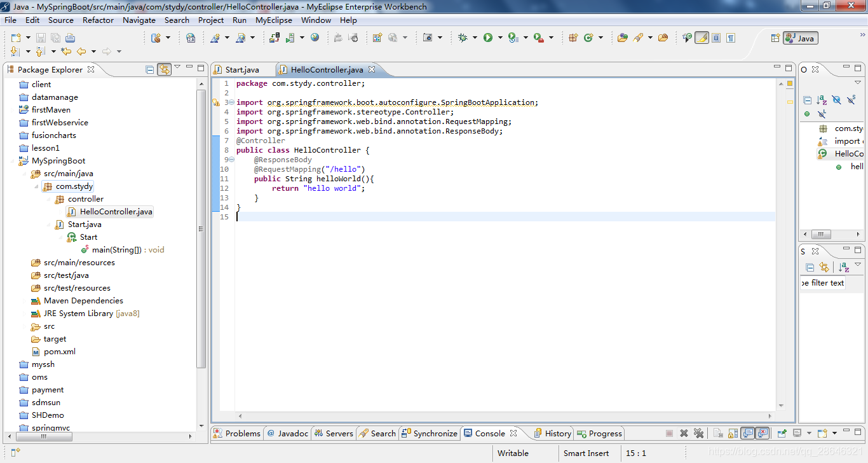This screenshot has height=463, width=868.
Task: Click the Sort alphabetically icon in Outline
Action: (822, 100)
